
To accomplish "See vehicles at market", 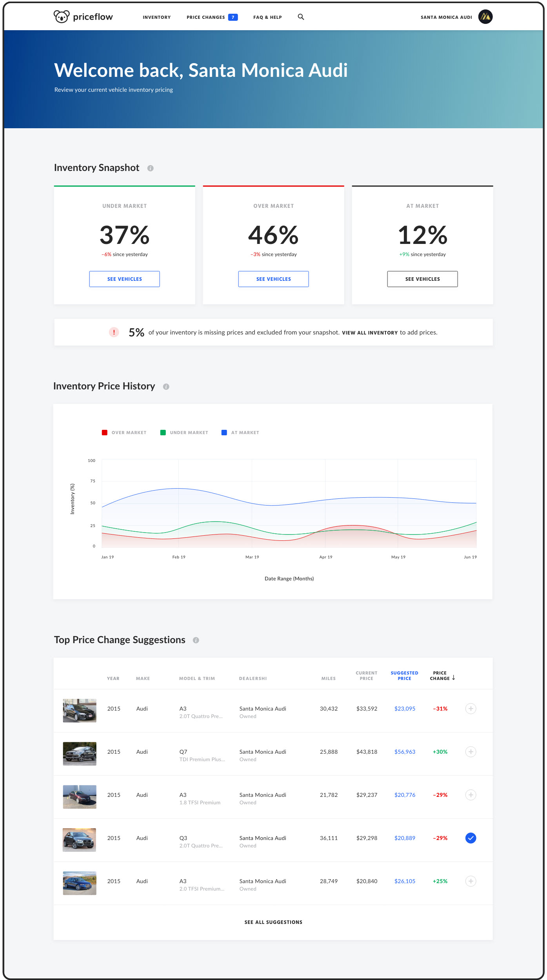I will point(422,279).
